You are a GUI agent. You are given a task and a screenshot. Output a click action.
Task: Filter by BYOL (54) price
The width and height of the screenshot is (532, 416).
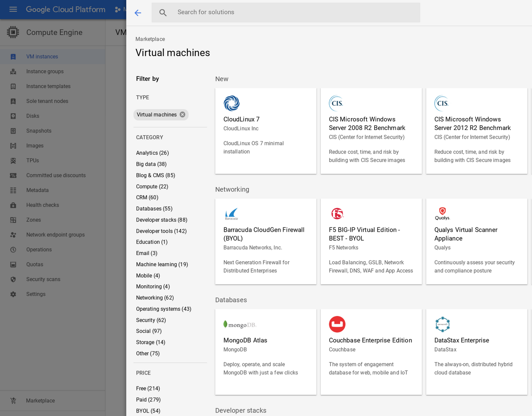click(x=148, y=411)
